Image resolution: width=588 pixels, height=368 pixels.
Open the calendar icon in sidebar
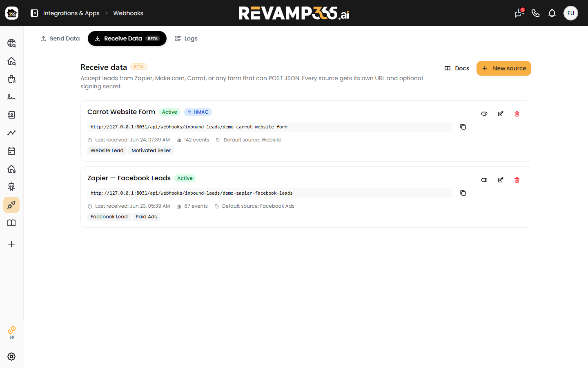[11, 151]
